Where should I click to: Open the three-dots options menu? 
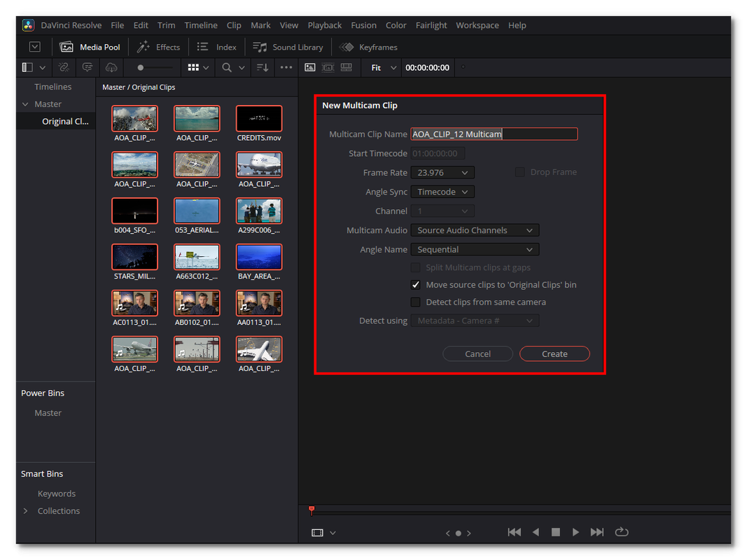[286, 68]
